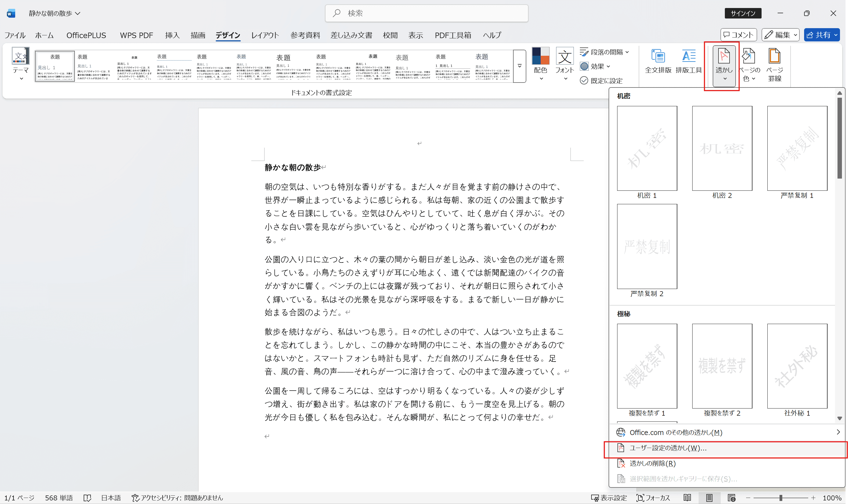Open the 効果 options
This screenshot has height=504, width=848.
coord(595,66)
